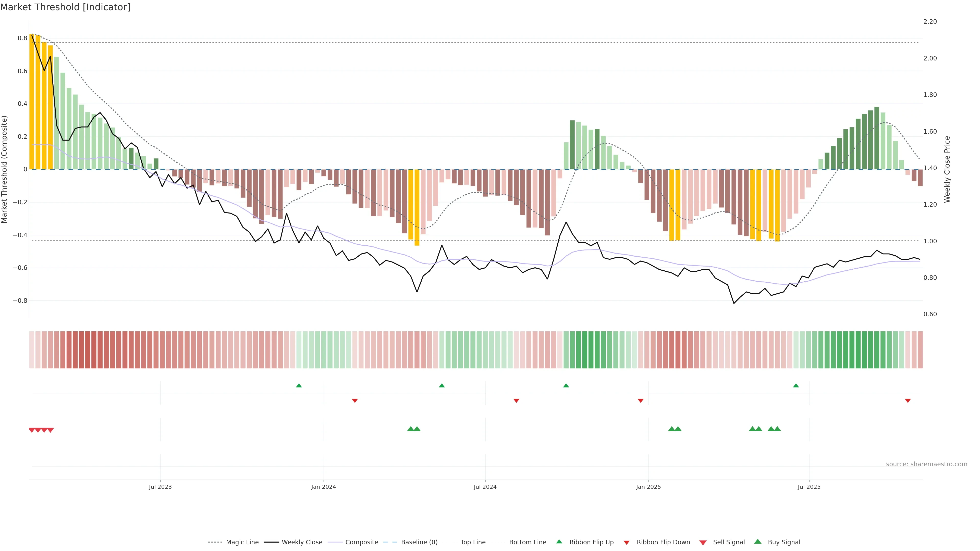The height and width of the screenshot is (551, 980).
Task: Click the rightmost red Ribbon Flip Down marker
Action: [x=908, y=400]
